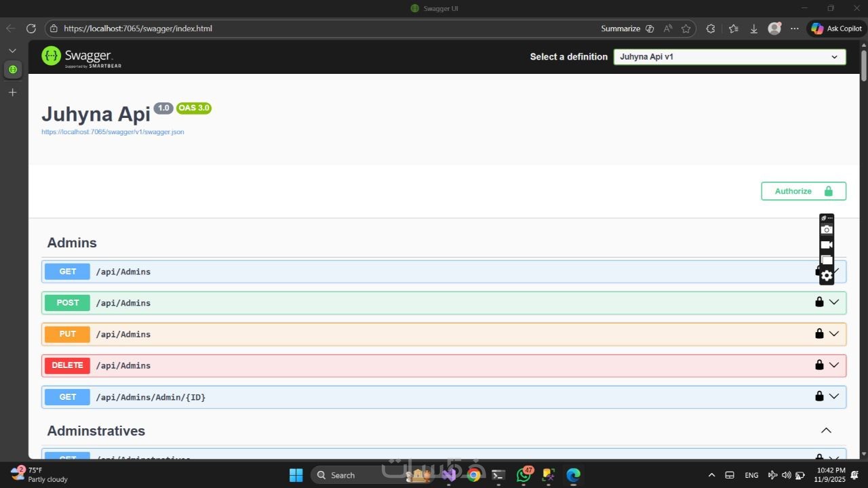Open Microsoft Edge from taskbar
Image resolution: width=868 pixels, height=488 pixels.
pos(574,475)
